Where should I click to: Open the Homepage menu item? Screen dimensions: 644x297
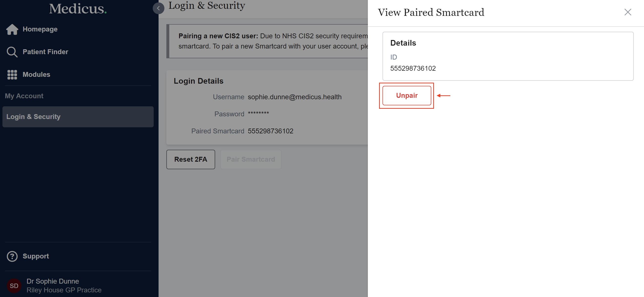point(40,29)
